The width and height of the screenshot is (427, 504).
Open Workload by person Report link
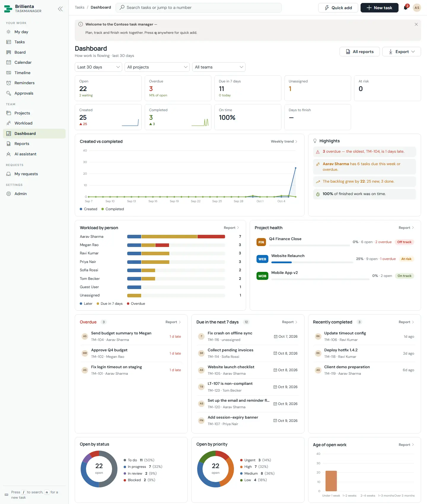pos(231,228)
